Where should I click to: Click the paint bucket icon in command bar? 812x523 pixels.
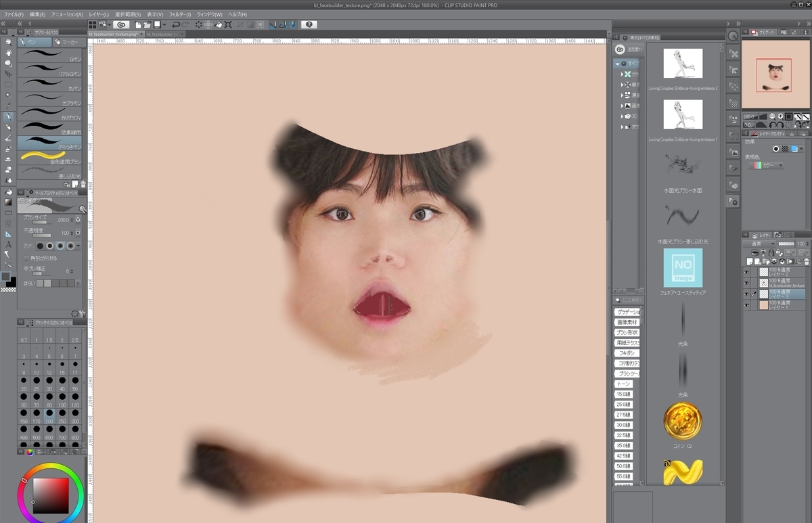[x=218, y=24]
